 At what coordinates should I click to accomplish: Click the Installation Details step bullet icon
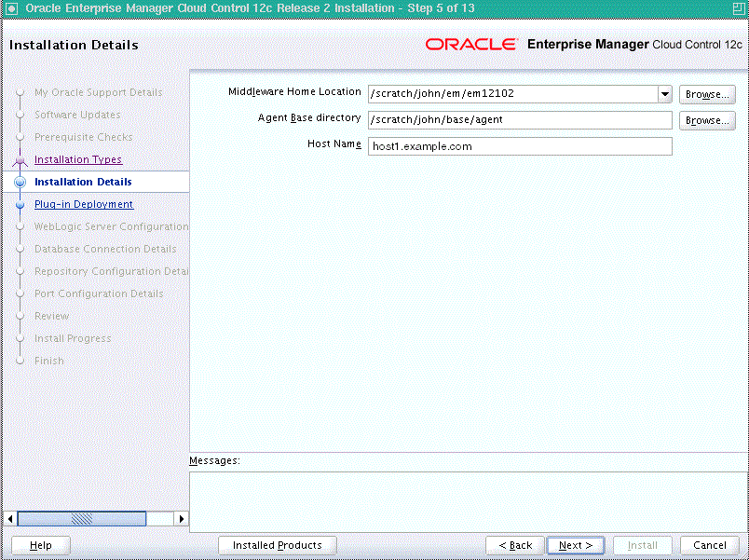click(20, 182)
